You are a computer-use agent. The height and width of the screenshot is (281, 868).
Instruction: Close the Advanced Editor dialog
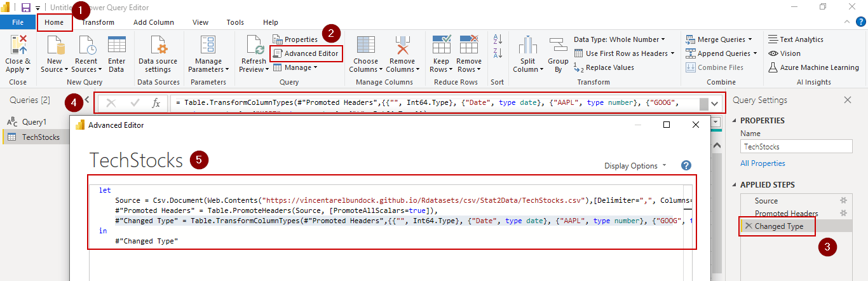695,125
